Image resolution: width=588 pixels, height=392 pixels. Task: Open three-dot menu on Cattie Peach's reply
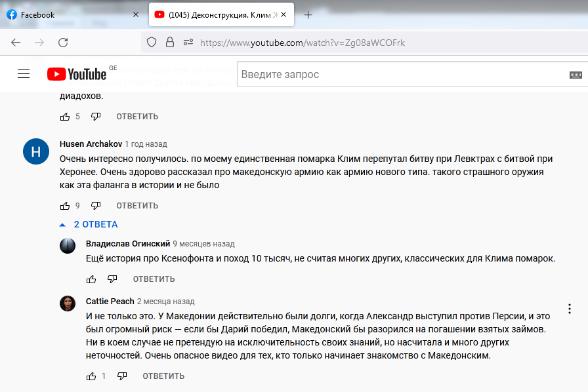click(570, 309)
